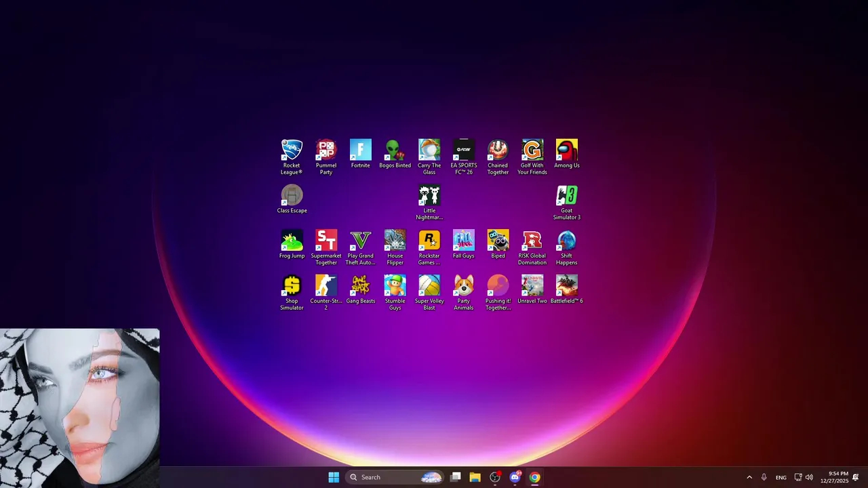Select the Pummel Party desktop icon
This screenshot has height=488, width=868.
pyautogui.click(x=326, y=157)
